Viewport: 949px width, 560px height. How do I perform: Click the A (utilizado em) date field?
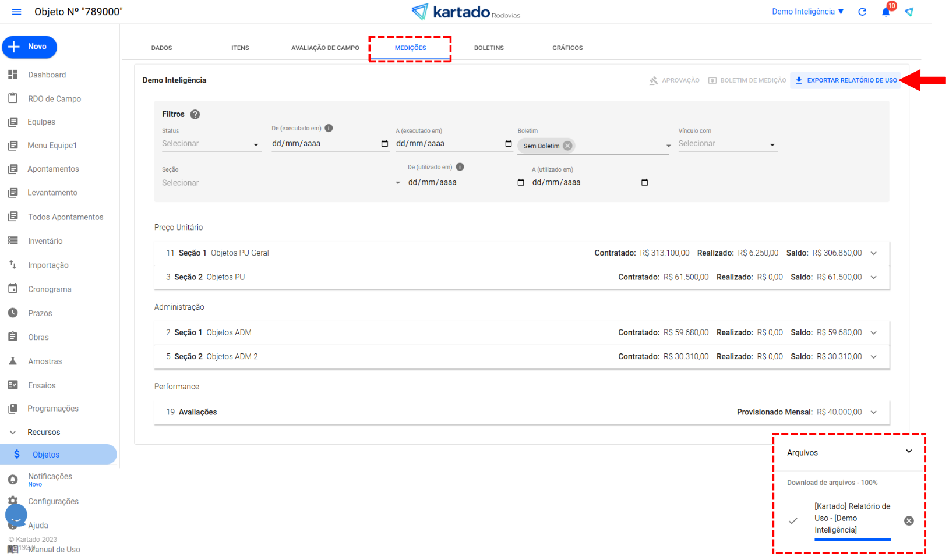pos(583,183)
